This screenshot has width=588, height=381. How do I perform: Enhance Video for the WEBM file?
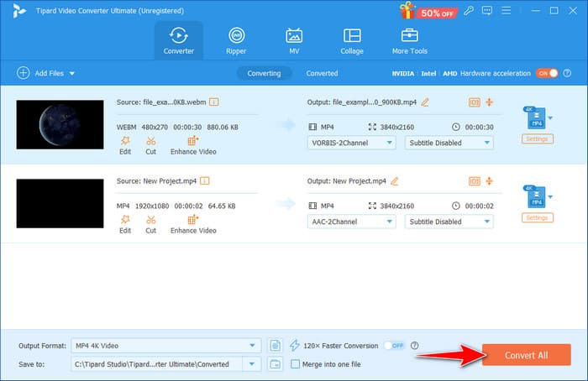[x=193, y=146]
